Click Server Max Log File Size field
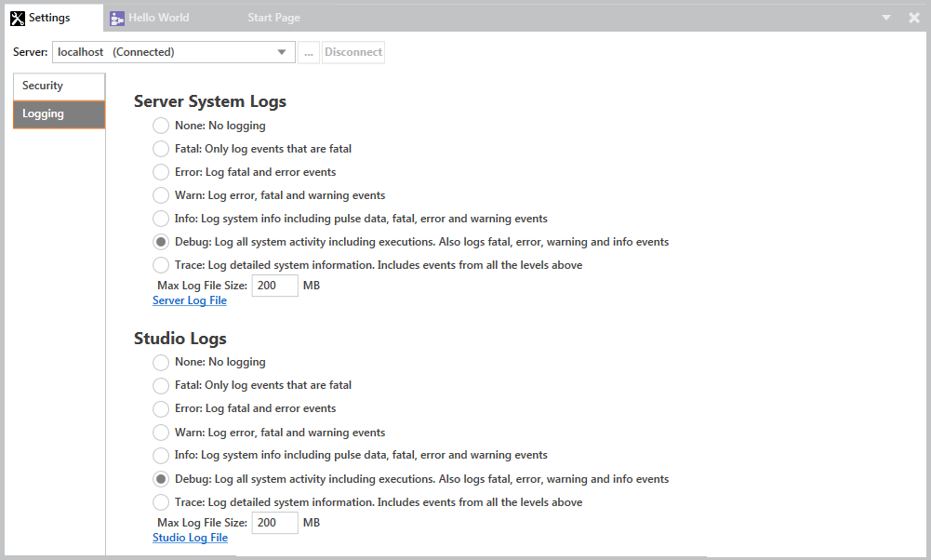This screenshot has height=560, width=931. click(275, 286)
